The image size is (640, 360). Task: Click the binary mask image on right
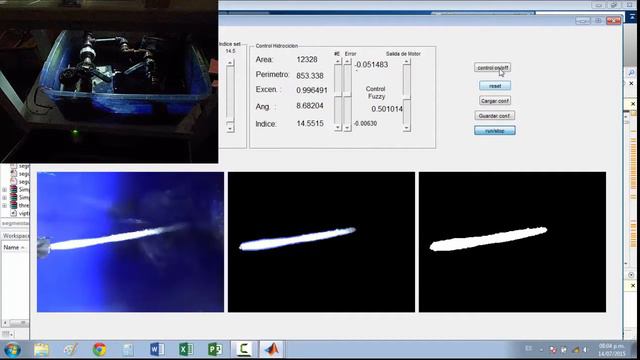pyautogui.click(x=512, y=242)
